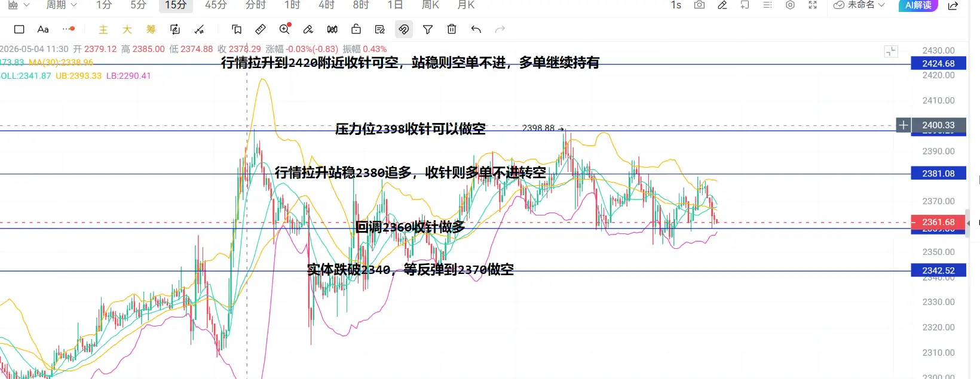Screen dimensions: 980x379
Task: Switch to the 45分 timeframe
Action: [216, 5]
